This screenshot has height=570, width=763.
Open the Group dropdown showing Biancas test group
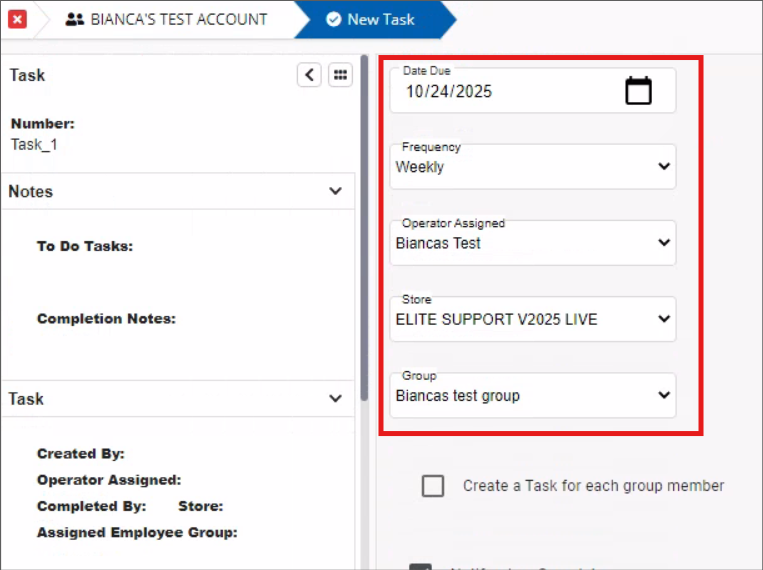pos(532,395)
